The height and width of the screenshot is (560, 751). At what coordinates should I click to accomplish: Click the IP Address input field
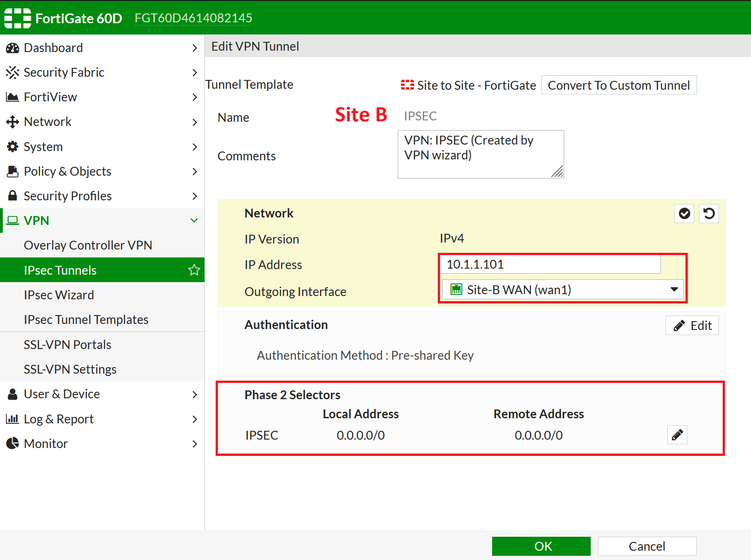[x=551, y=264]
